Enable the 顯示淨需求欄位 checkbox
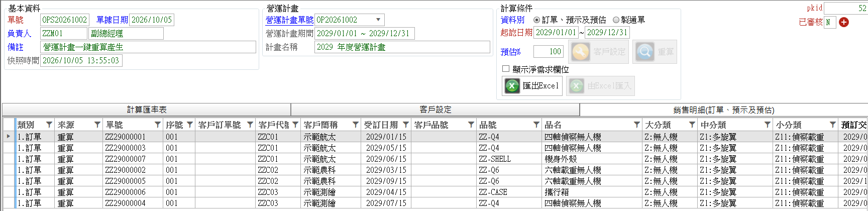The height and width of the screenshot is (211, 868). (x=506, y=69)
